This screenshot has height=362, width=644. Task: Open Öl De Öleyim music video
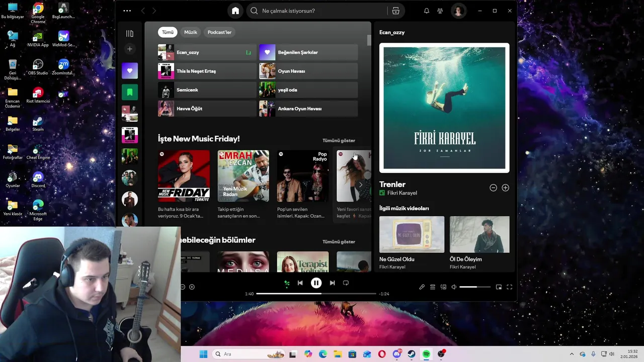479,243
